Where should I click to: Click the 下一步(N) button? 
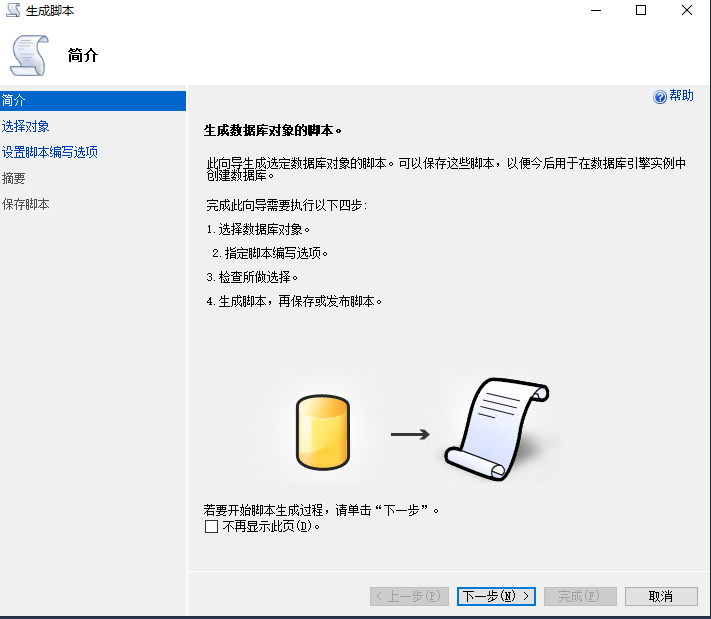[x=497, y=596]
